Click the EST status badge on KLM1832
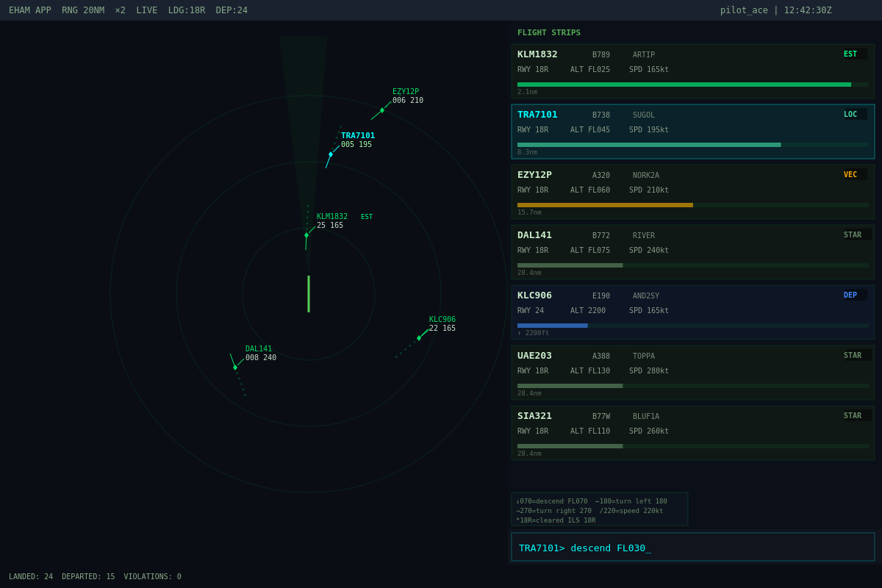Viewport: 882px width, 588px height. click(854, 54)
